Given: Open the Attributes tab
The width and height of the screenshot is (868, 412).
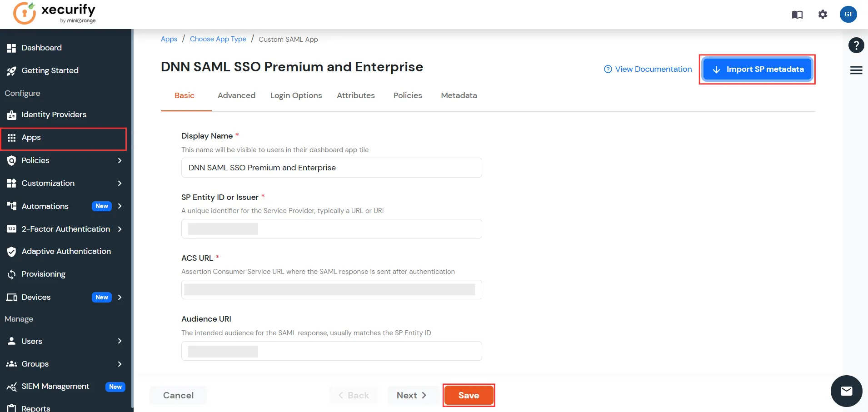Looking at the screenshot, I should point(356,95).
